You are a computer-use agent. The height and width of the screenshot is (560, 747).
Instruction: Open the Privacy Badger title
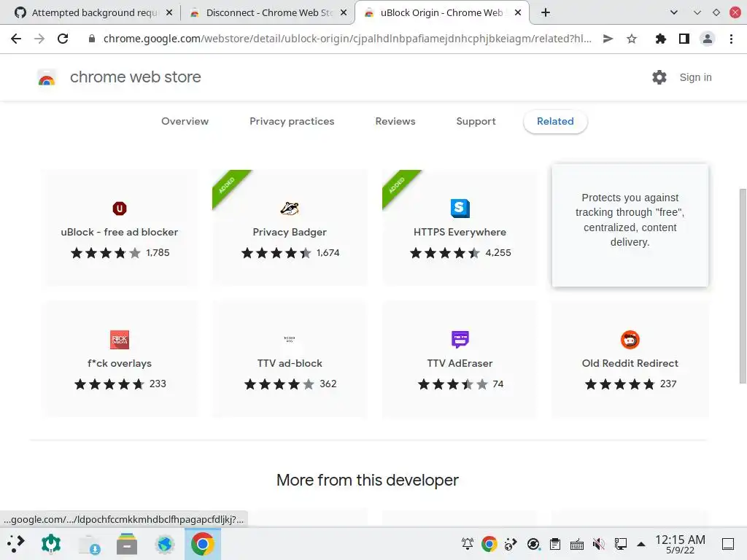(290, 232)
